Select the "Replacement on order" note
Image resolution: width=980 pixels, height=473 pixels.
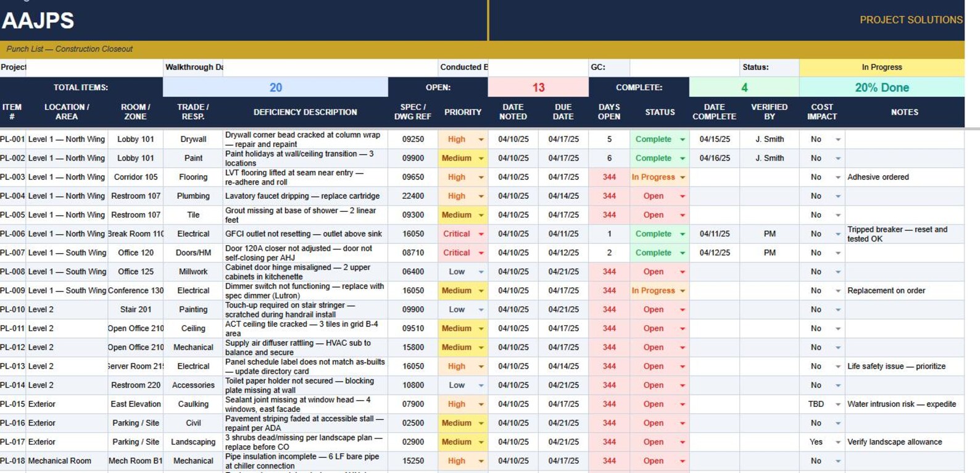point(886,291)
